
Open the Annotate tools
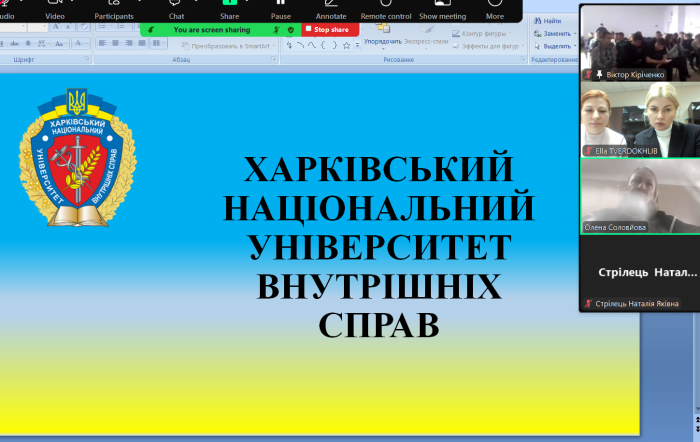tap(330, 11)
